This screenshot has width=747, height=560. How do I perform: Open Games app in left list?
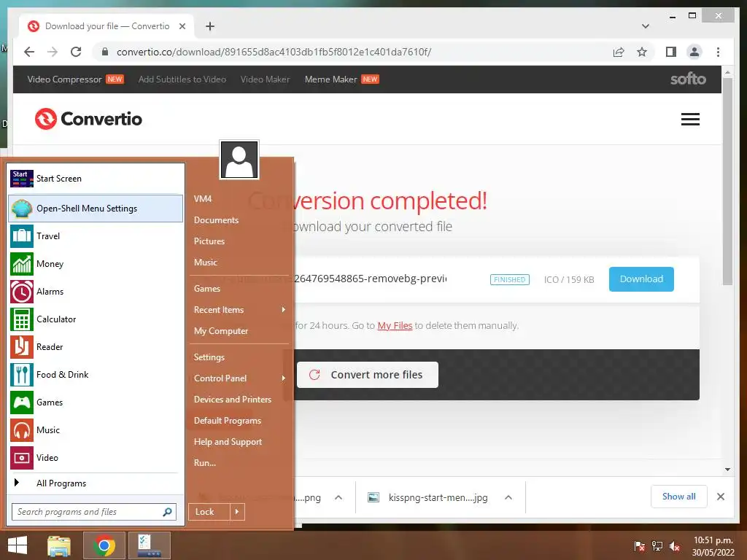[x=96, y=402]
